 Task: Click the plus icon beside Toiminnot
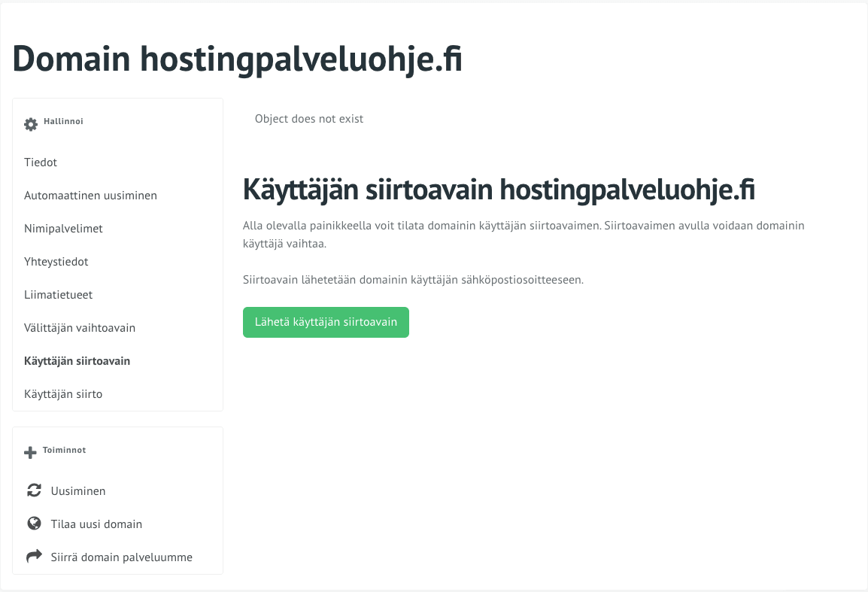31,452
